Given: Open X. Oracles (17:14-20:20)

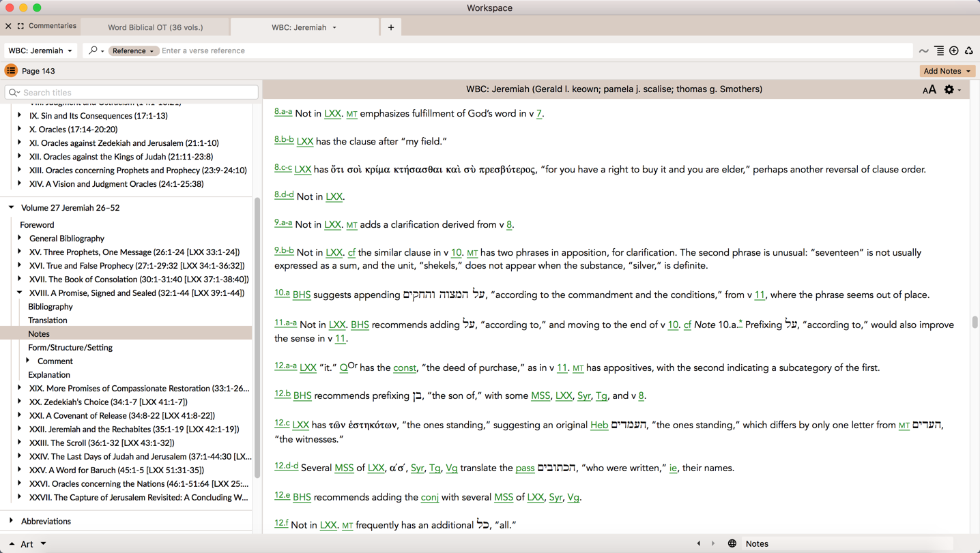Looking at the screenshot, I should [x=73, y=129].
